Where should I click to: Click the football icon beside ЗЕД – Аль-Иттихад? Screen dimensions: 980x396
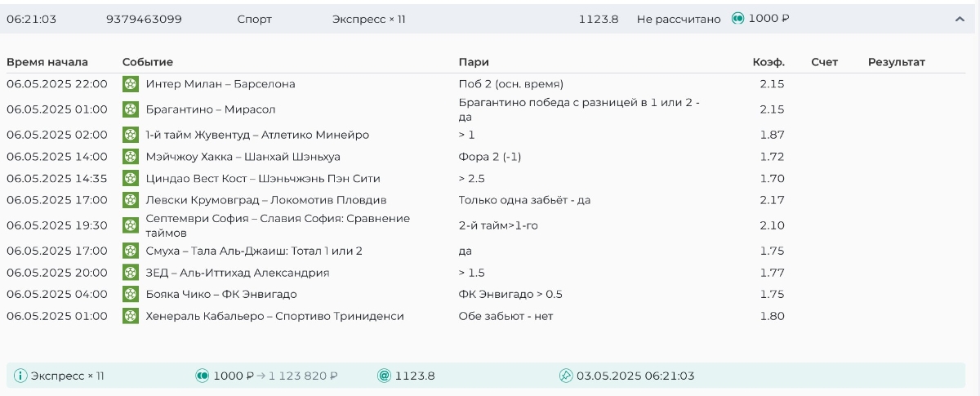[x=131, y=273]
